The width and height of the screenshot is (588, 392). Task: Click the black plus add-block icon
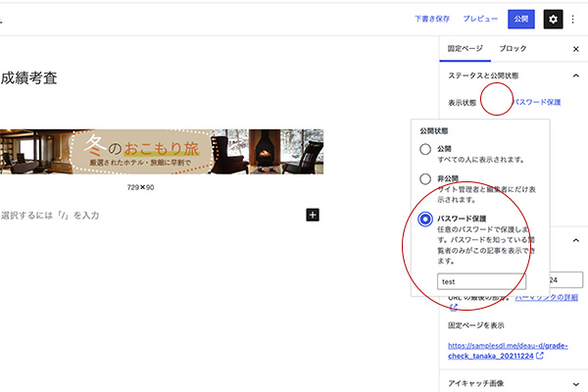pos(313,215)
